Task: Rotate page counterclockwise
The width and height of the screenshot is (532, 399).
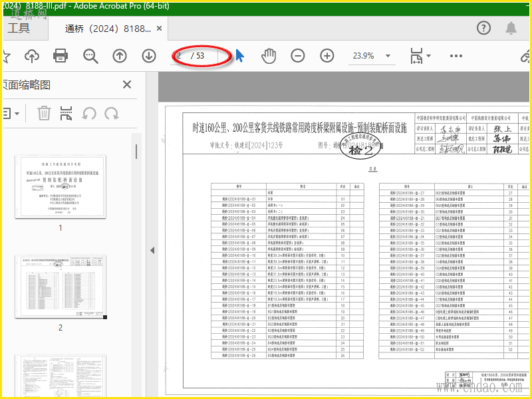Action: click(89, 114)
